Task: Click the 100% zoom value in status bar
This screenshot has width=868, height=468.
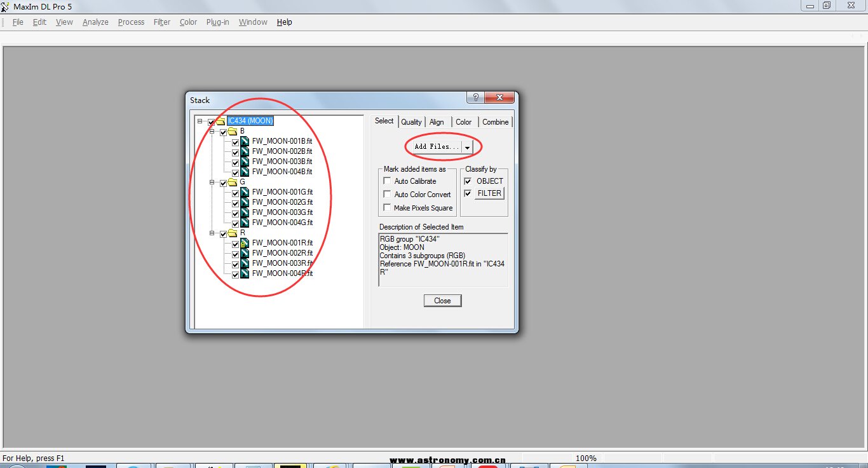Action: [x=586, y=458]
